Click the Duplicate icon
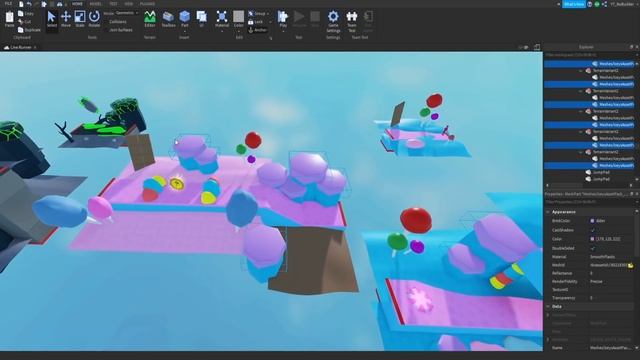This screenshot has height=360, width=640. (21, 30)
